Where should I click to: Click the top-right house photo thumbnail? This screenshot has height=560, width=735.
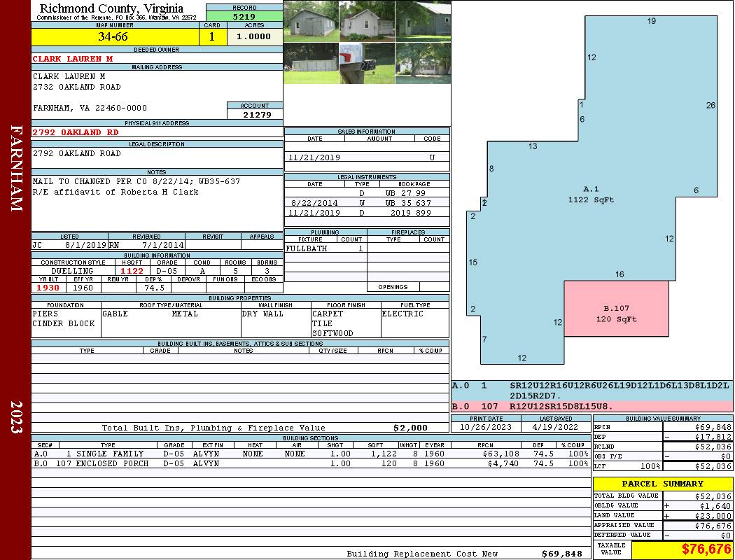click(423, 21)
